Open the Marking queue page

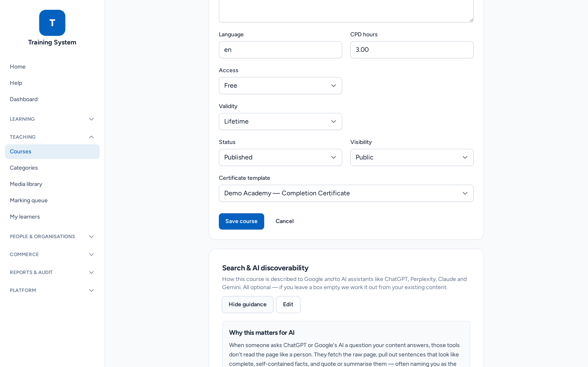pos(29,200)
